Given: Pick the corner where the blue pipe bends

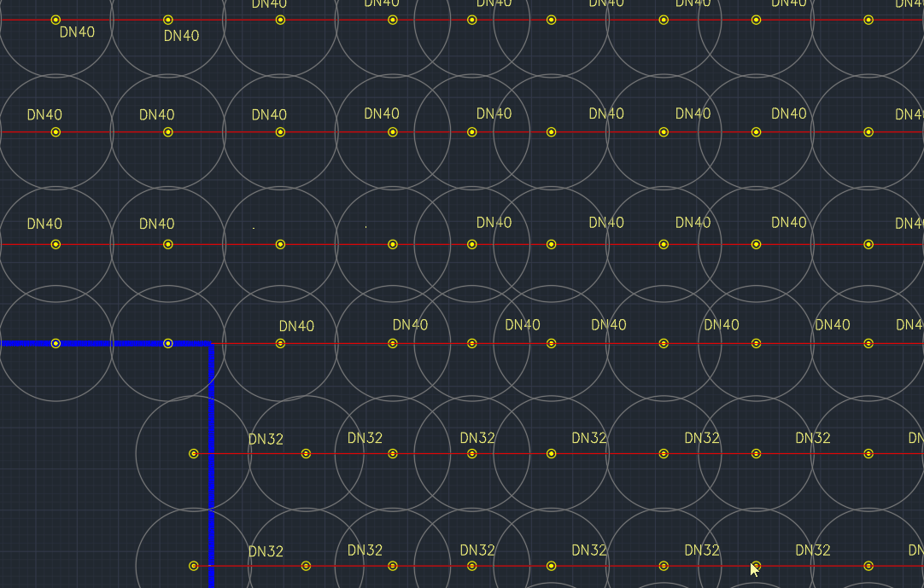Looking at the screenshot, I should 211,343.
